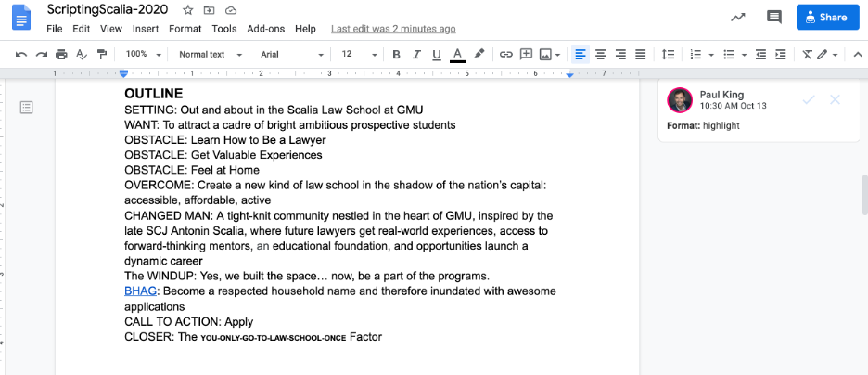Open the text color picker
Image resolution: width=868 pixels, height=375 pixels.
click(x=457, y=54)
